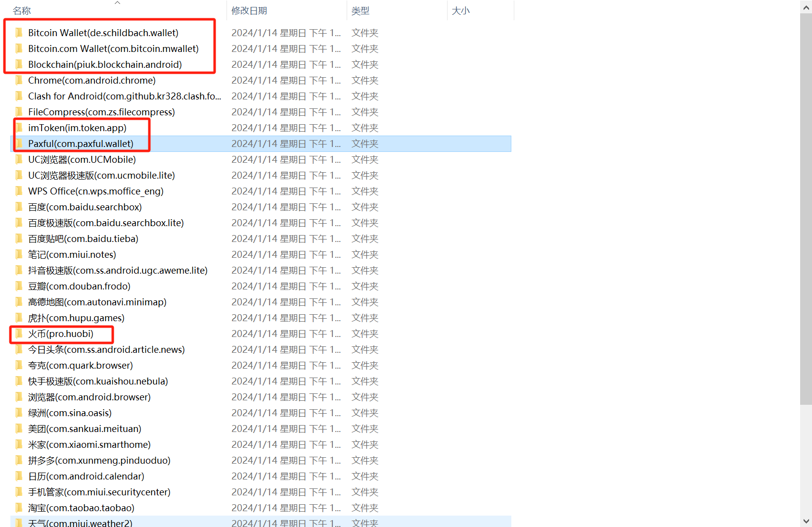The image size is (812, 527).
Task: Click scrollbar up arrow
Action: pos(806,6)
